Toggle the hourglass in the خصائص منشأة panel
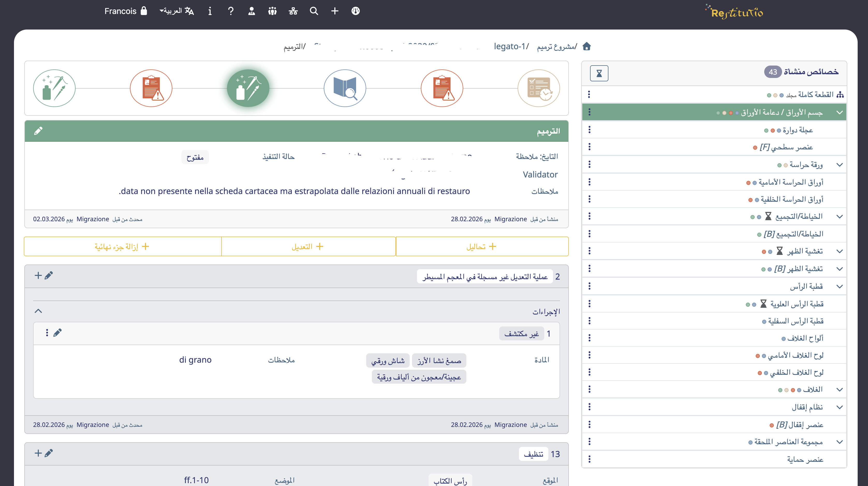Screen dimensions: 868x486 click(x=599, y=73)
